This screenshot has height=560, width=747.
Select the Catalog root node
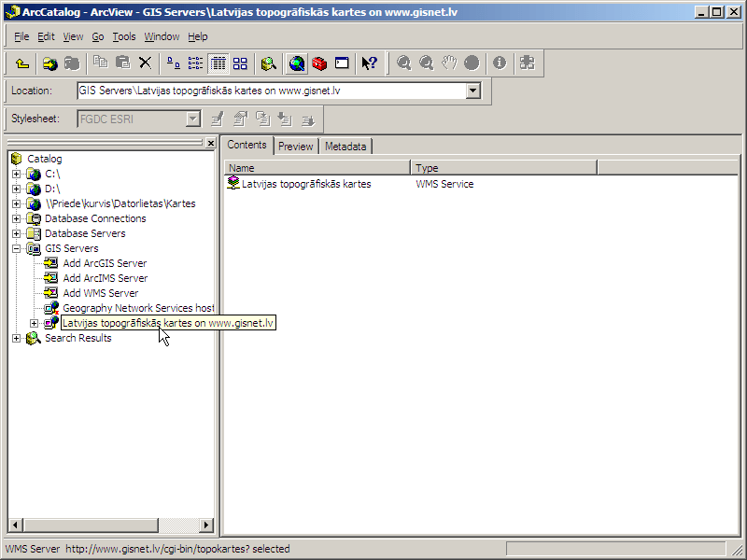coord(44,159)
